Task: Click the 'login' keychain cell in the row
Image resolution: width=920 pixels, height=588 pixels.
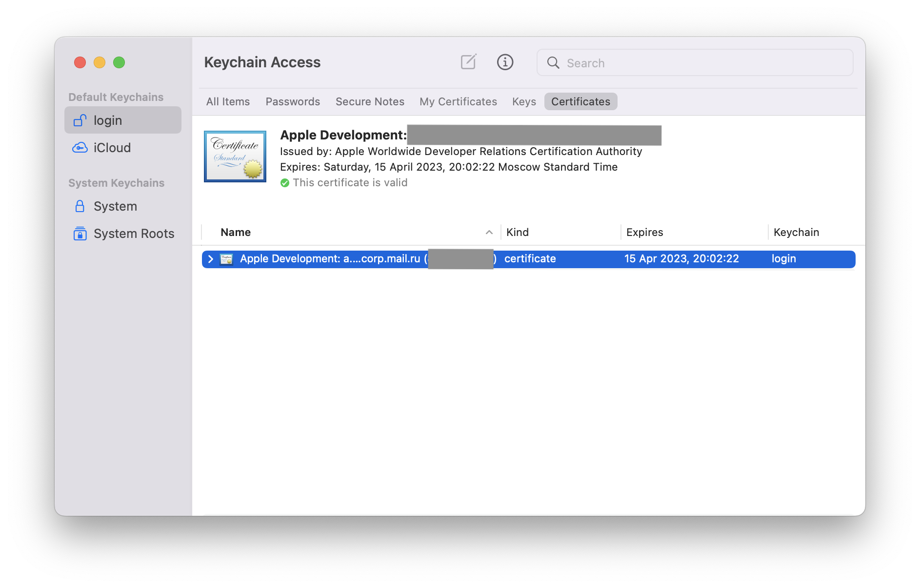Action: [783, 259]
